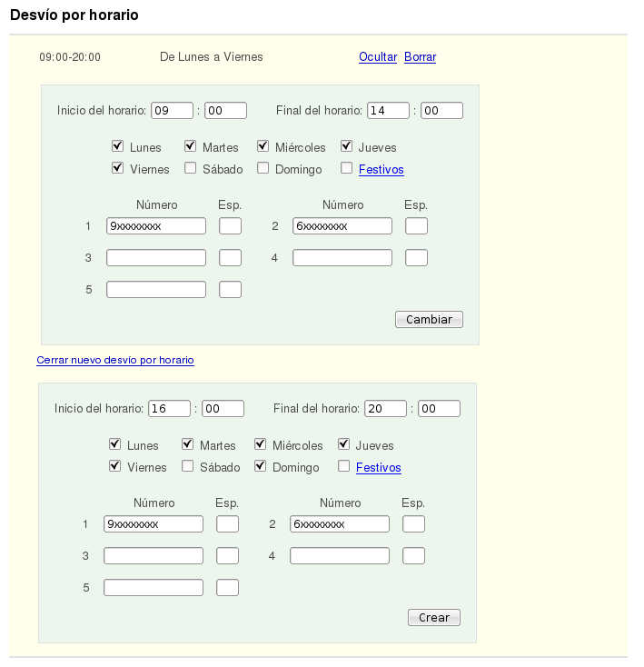Enable Sábado in the second schedule
The width and height of the screenshot is (644, 667).
click(187, 467)
